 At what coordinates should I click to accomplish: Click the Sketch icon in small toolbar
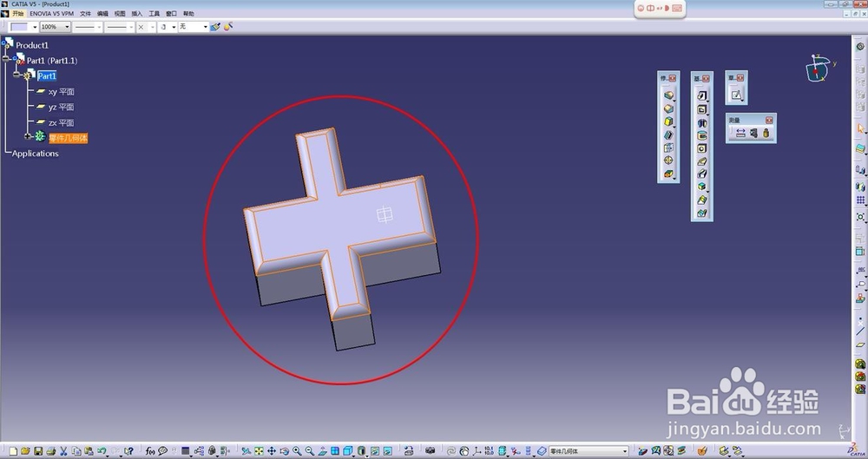(x=736, y=95)
